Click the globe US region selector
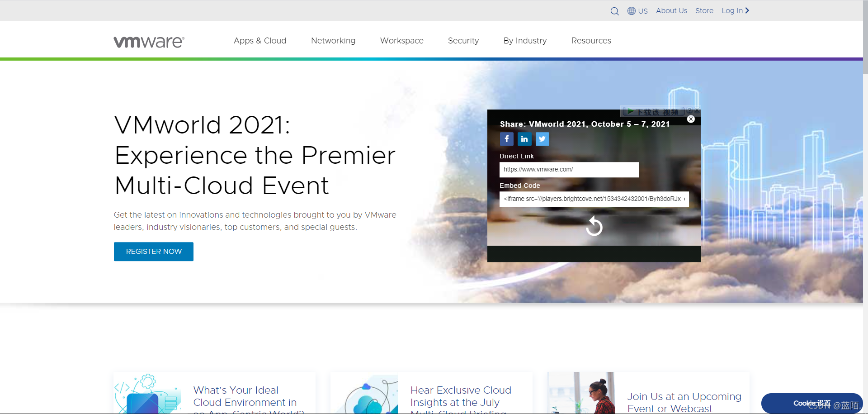The width and height of the screenshot is (868, 414). click(x=637, y=11)
